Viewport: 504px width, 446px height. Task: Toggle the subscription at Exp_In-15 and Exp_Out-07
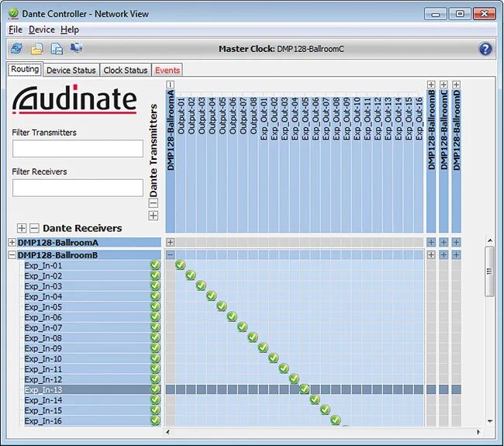325,410
